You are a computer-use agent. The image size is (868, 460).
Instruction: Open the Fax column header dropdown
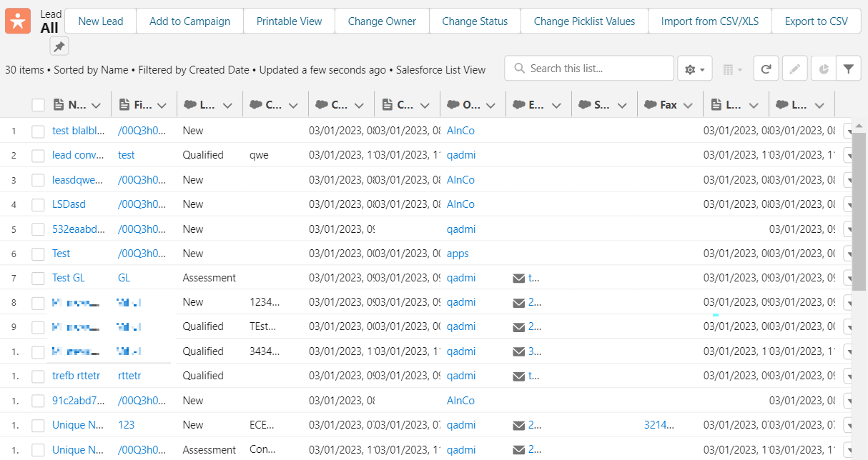click(688, 104)
